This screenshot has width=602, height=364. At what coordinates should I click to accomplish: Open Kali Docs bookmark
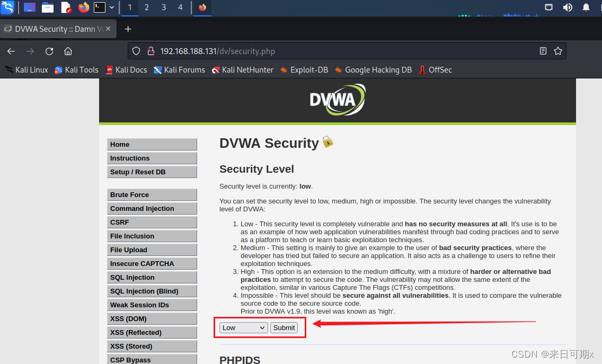126,70
